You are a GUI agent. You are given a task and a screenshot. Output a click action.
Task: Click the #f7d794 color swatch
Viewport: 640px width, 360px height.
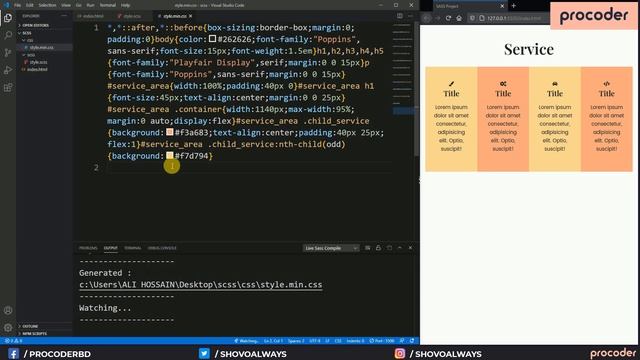pyautogui.click(x=170, y=155)
